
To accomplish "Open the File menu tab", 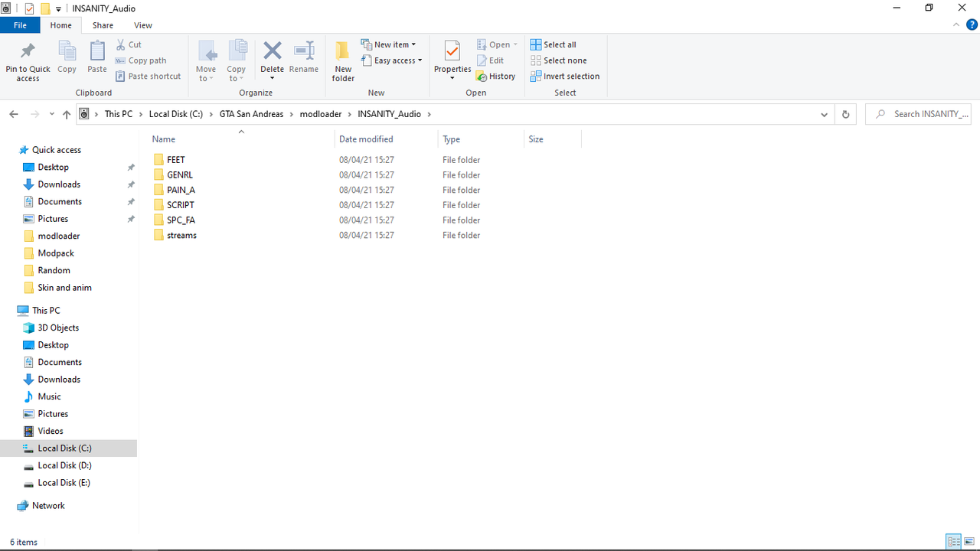I will click(20, 25).
